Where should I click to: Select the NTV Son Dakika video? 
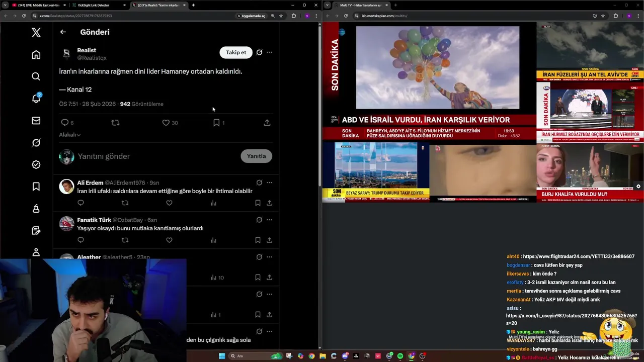pos(429,81)
